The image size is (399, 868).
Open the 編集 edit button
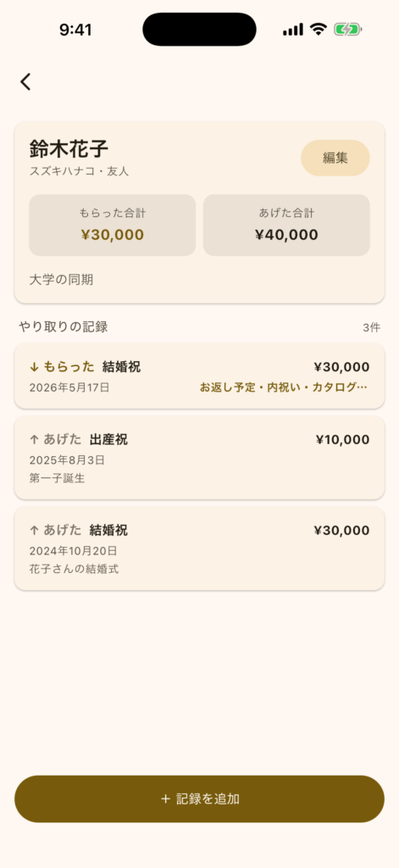(335, 158)
